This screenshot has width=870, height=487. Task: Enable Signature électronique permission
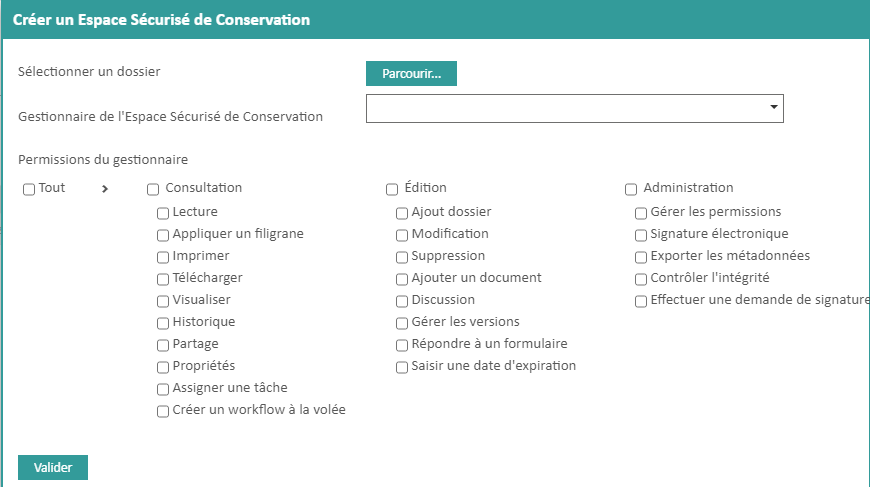click(641, 235)
